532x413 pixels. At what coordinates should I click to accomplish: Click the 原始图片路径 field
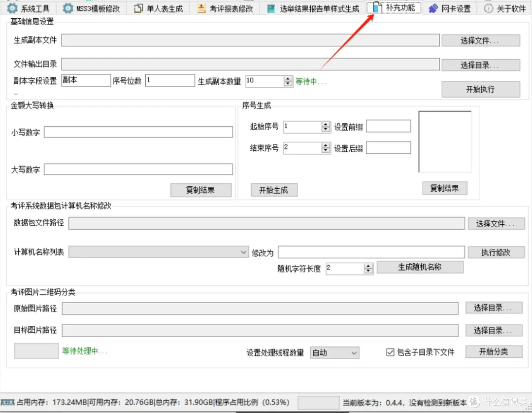(x=260, y=308)
